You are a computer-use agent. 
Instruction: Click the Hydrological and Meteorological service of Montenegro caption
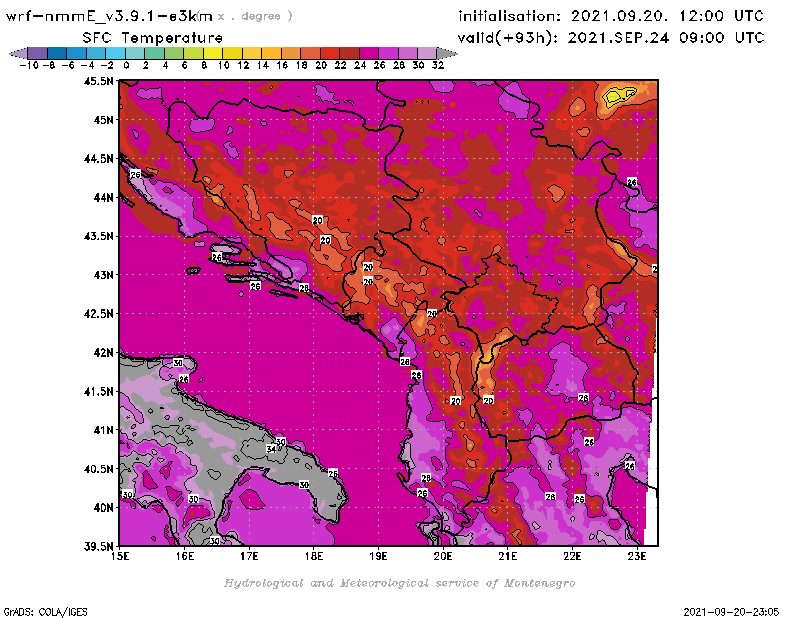[398, 583]
